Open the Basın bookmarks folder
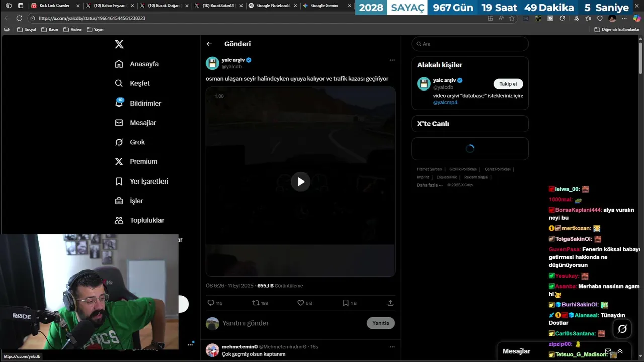The image size is (644, 362). (x=50, y=29)
